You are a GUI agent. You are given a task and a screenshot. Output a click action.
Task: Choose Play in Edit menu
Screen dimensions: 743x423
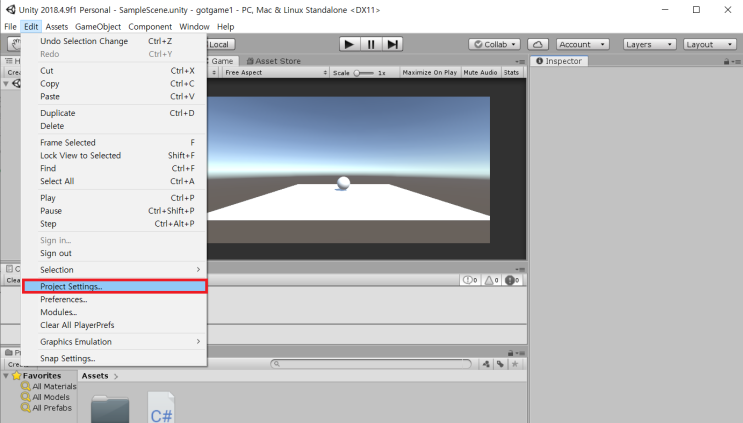pos(114,198)
